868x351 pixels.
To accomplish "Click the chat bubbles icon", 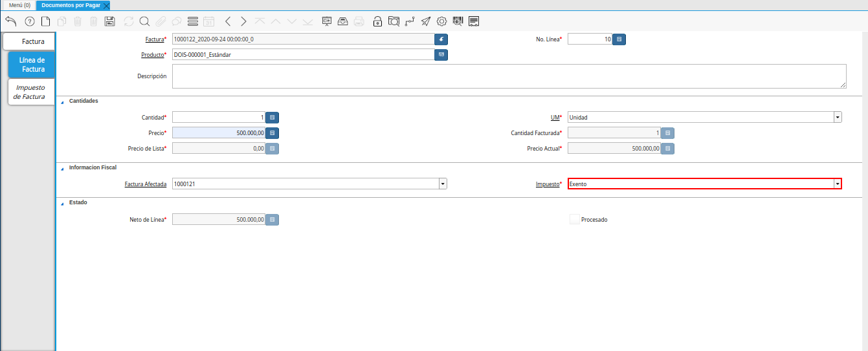I will pos(176,21).
